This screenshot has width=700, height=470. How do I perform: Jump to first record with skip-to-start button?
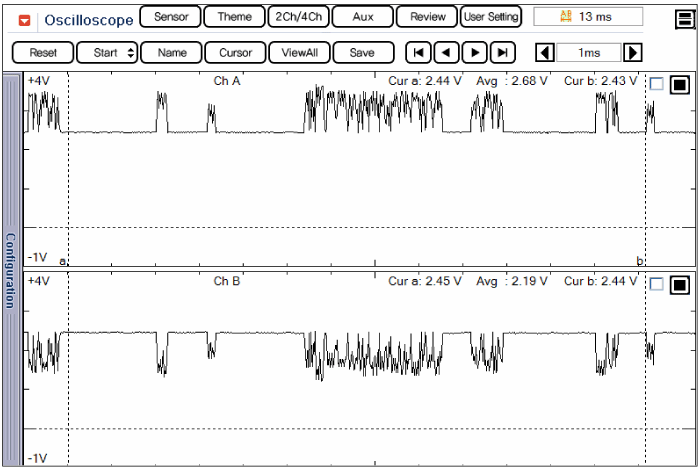(418, 53)
